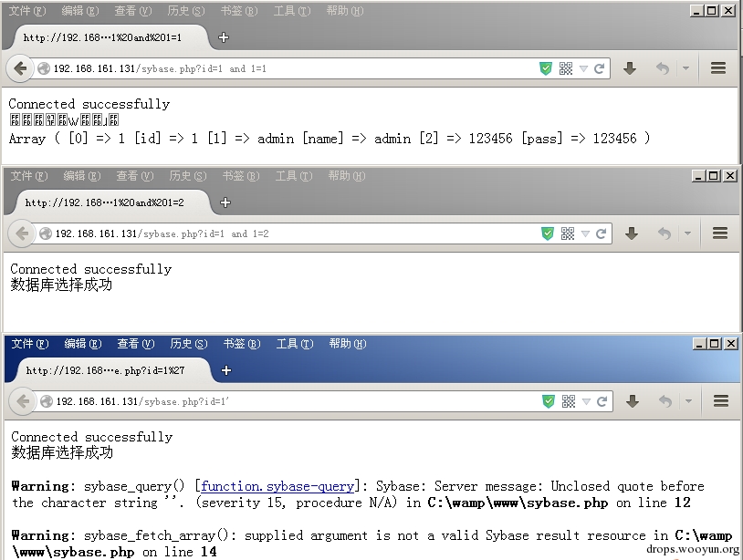Screen dimensions: 743x560
Task: Expand URL history dropdown in middle window
Action: [x=586, y=233]
